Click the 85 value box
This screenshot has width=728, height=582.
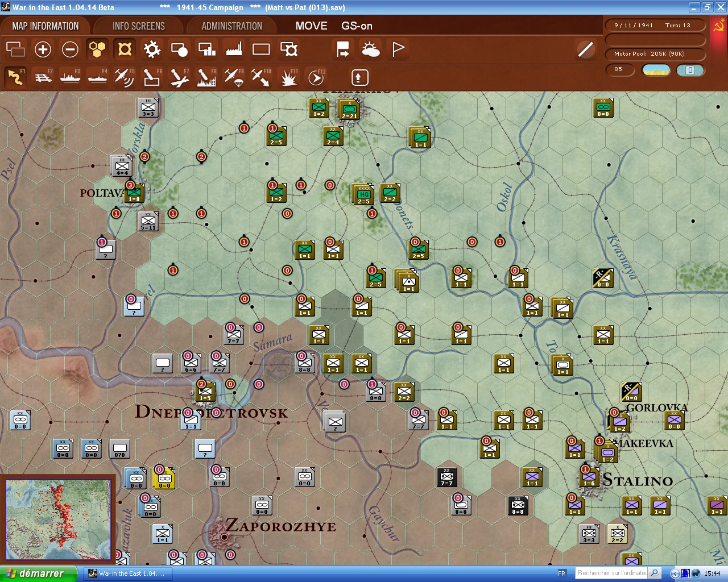click(x=621, y=70)
